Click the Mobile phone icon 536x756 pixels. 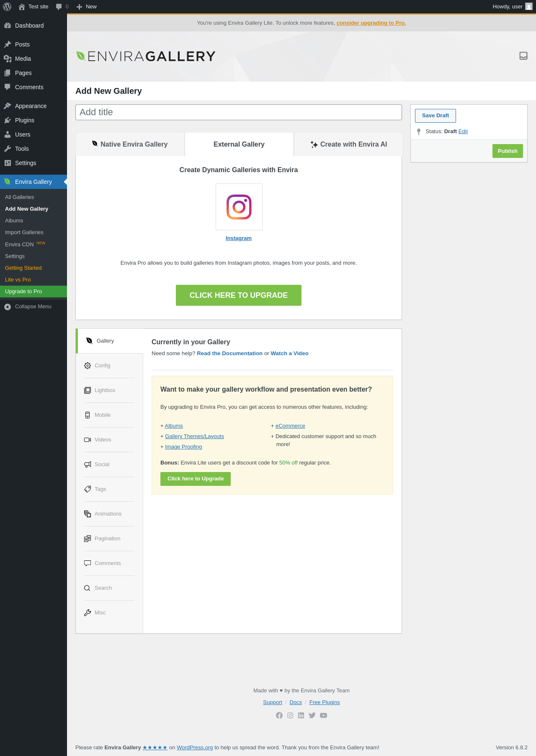[88, 415]
